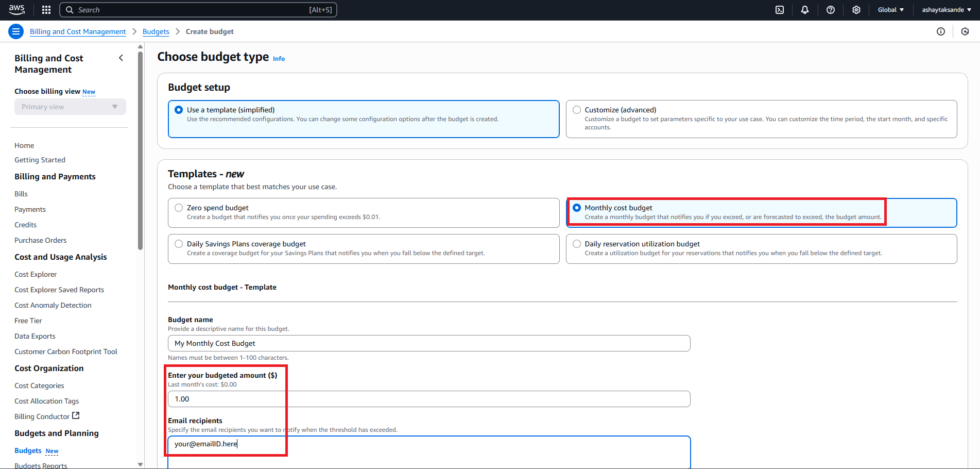Open Free Tier sidebar item
Image resolution: width=980 pixels, height=469 pixels.
coord(28,321)
